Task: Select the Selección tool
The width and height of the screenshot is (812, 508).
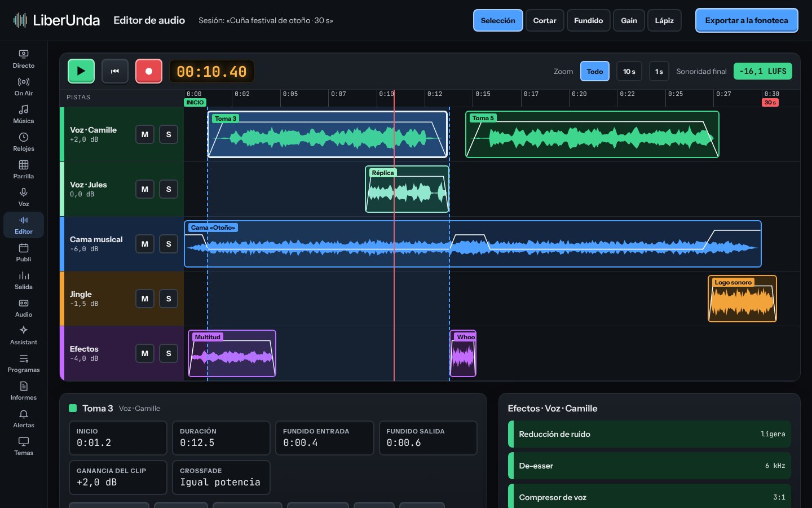Action: (x=498, y=20)
